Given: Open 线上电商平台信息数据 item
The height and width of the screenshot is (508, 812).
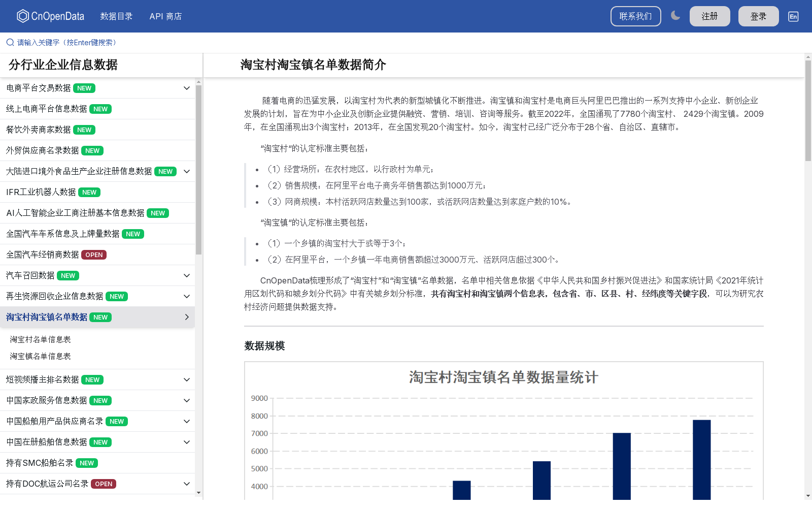Looking at the screenshot, I should [97, 109].
